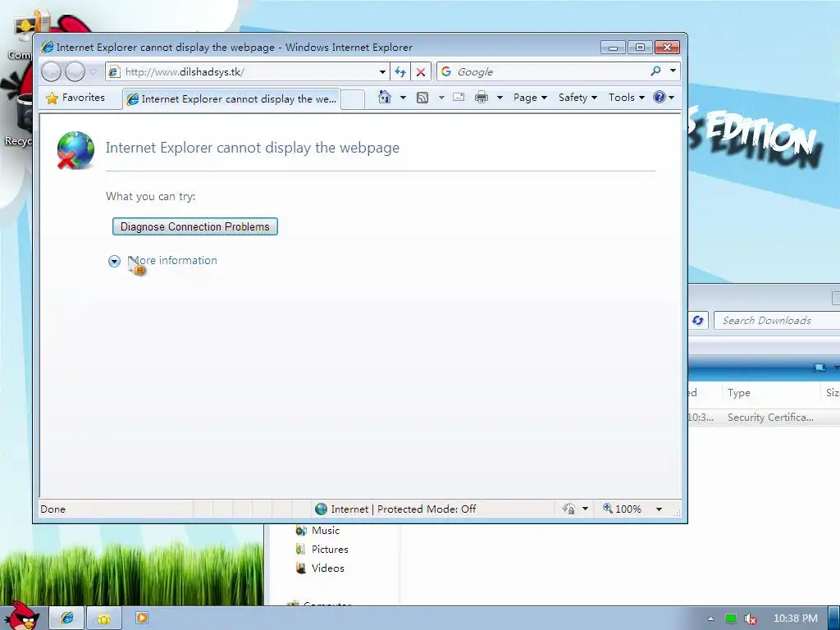
Task: Click the blue Help icon
Action: coord(660,97)
